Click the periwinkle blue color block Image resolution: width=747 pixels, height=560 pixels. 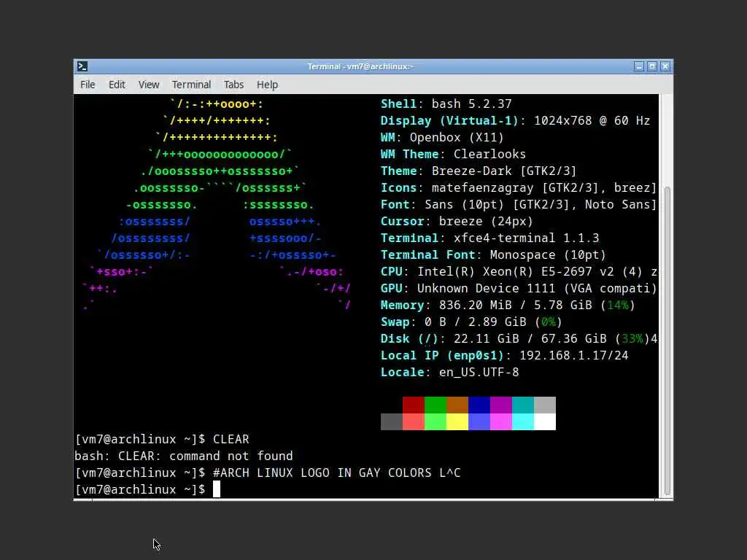[x=479, y=422]
